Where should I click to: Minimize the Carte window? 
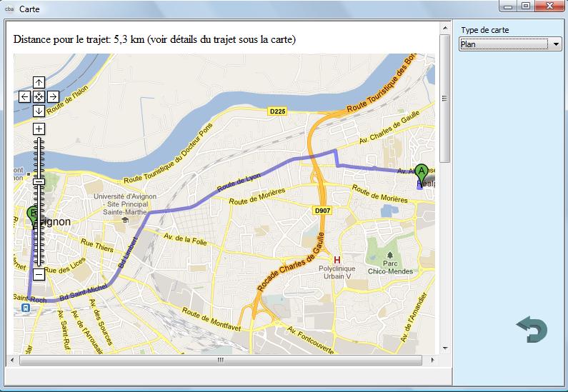click(509, 6)
